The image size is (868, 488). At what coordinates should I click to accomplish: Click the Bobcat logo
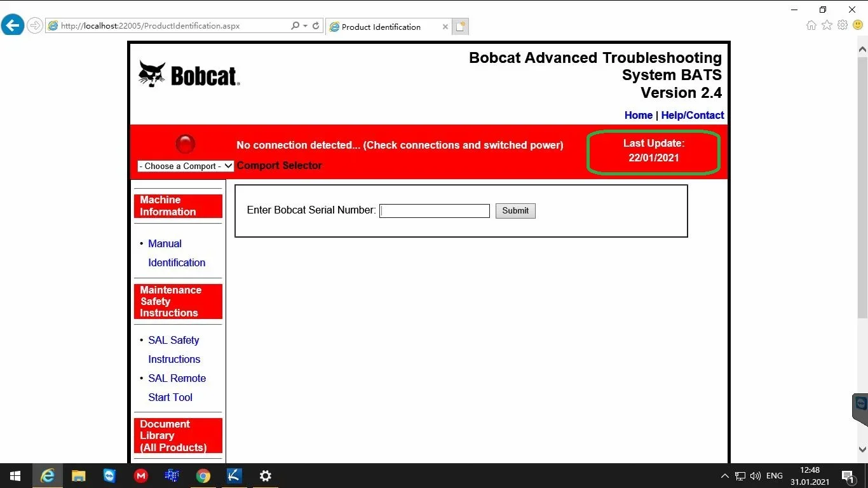point(189,75)
